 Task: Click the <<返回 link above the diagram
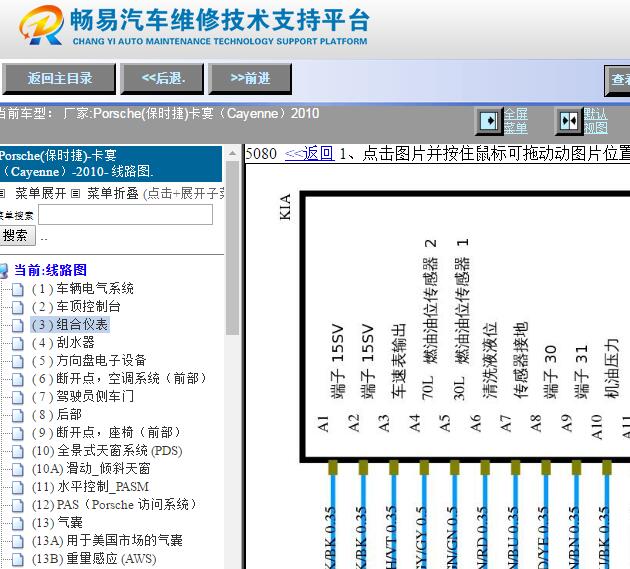309,154
